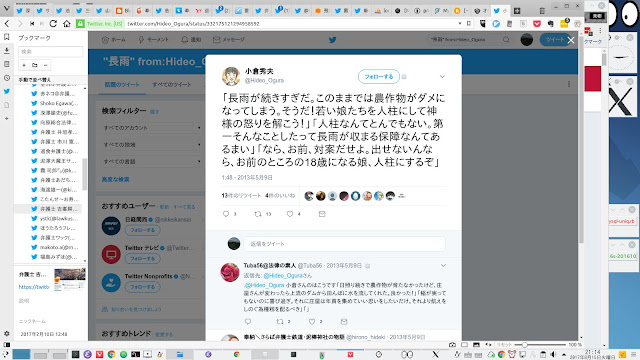640x360 pixels.
Task: Select the メッセージ nav item
Action: pos(229,40)
